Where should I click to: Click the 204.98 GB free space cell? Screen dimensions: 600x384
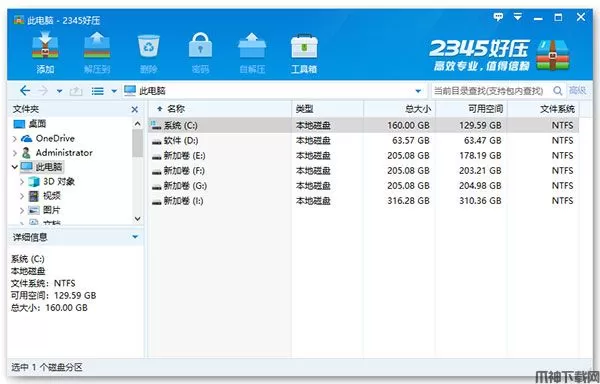[480, 186]
